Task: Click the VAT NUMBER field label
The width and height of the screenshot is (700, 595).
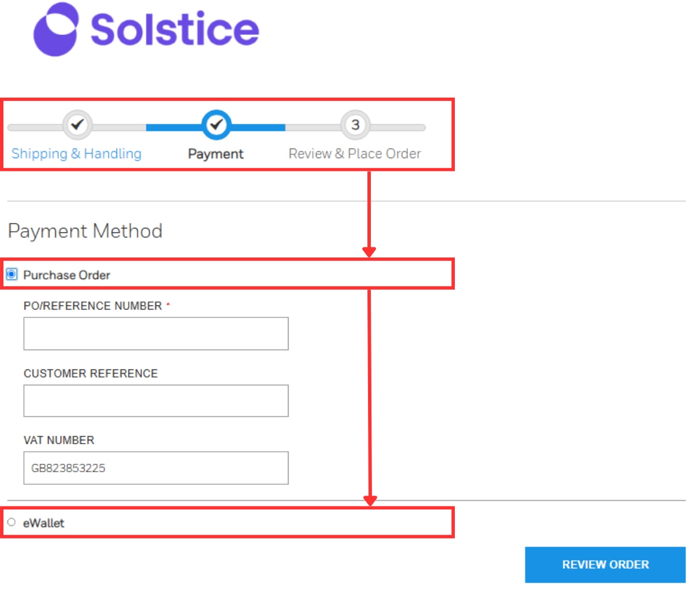Action: (59, 440)
